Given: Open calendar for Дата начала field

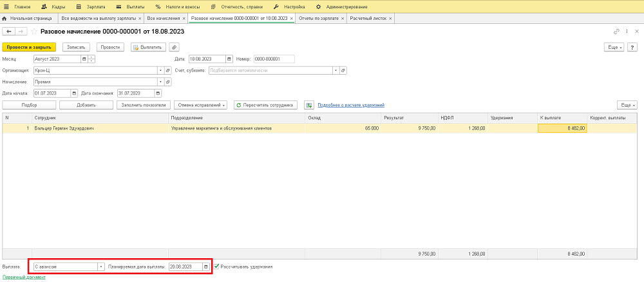Looking at the screenshot, I should pyautogui.click(x=74, y=93).
